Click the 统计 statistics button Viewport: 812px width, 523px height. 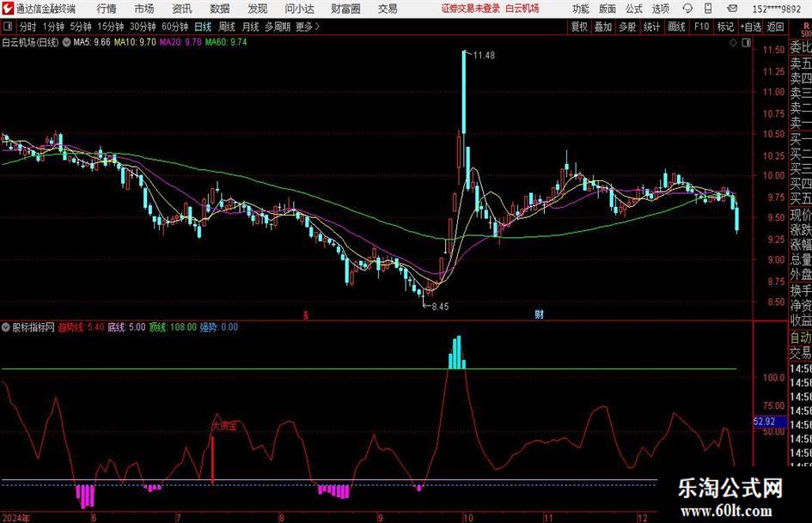coord(651,27)
